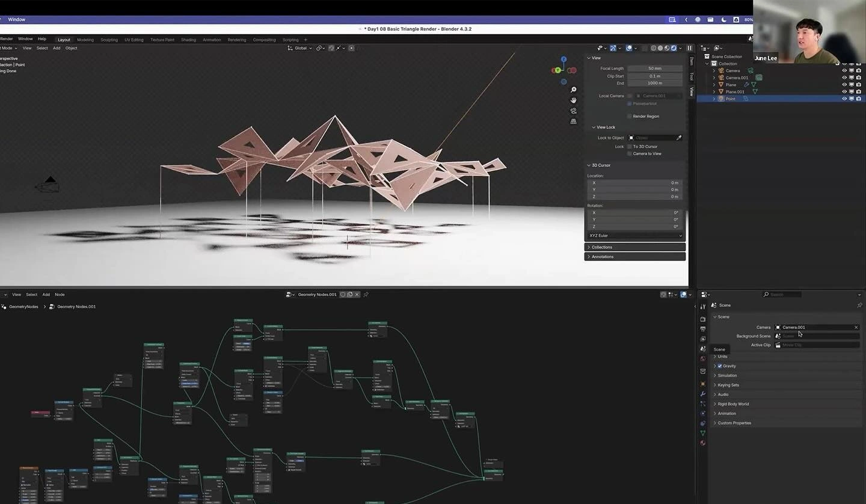Expand the Camera.001 item in the Outliner
The width and height of the screenshot is (866, 504).
(714, 77)
